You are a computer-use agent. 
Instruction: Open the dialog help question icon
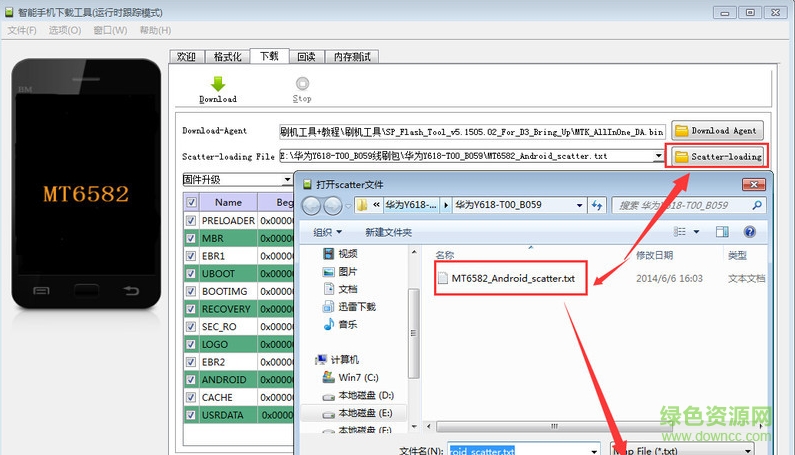[749, 232]
